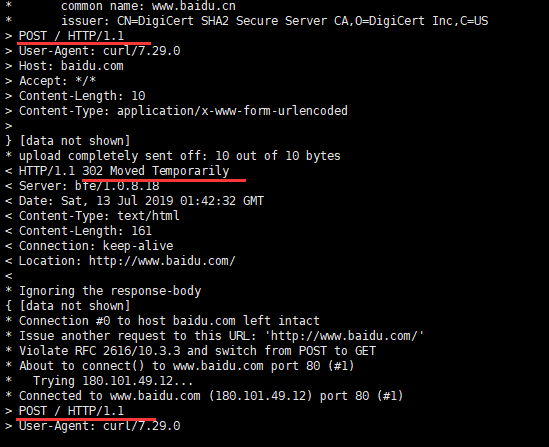The image size is (549, 447).
Task: Click the upload completely sent off message
Action: pos(180,156)
